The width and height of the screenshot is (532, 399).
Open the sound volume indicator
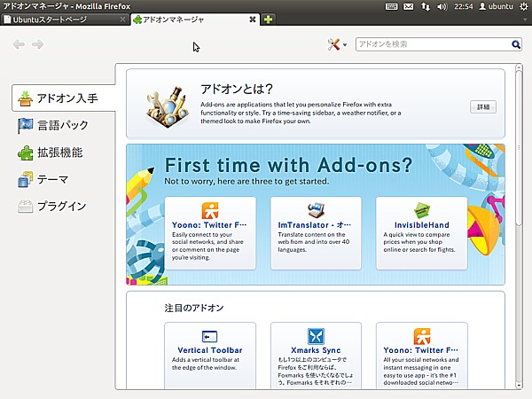pos(442,6)
